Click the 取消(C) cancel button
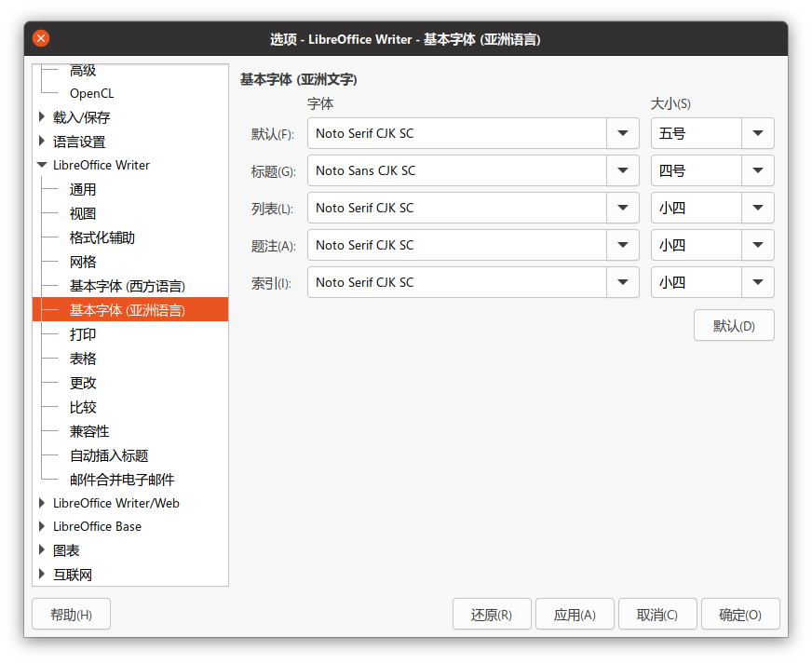Screen dimensions: 812x664 point(657,615)
